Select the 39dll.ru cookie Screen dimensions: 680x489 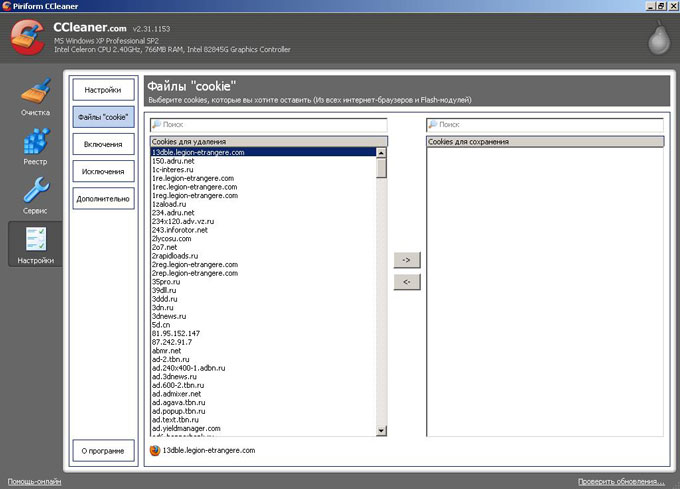[263, 290]
